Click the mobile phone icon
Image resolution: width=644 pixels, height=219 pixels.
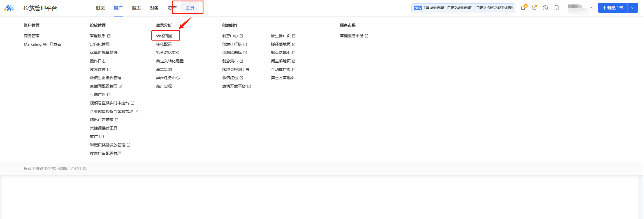pos(557,8)
